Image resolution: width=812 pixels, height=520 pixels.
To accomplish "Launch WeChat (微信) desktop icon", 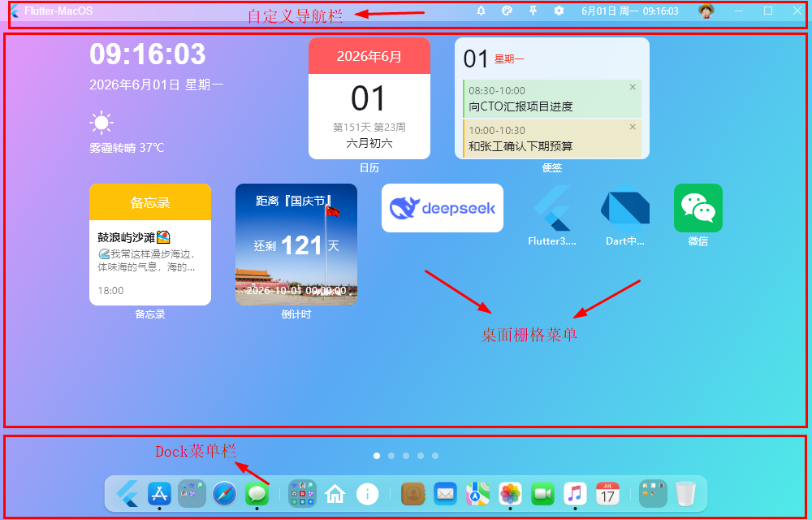I will click(698, 208).
